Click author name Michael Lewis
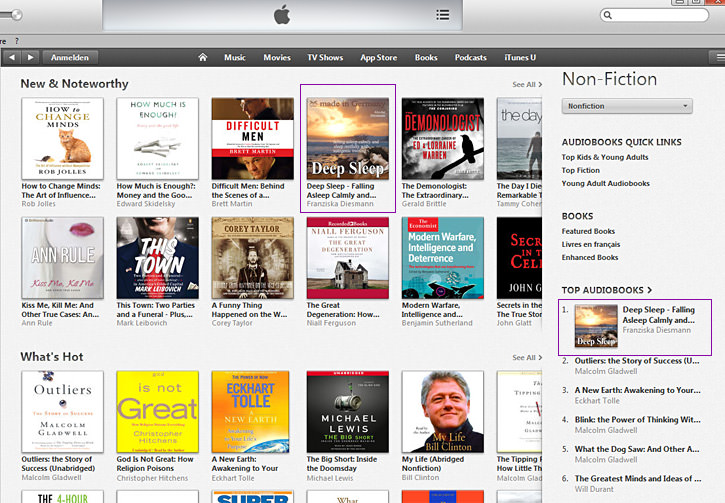The width and height of the screenshot is (725, 503). click(x=330, y=478)
